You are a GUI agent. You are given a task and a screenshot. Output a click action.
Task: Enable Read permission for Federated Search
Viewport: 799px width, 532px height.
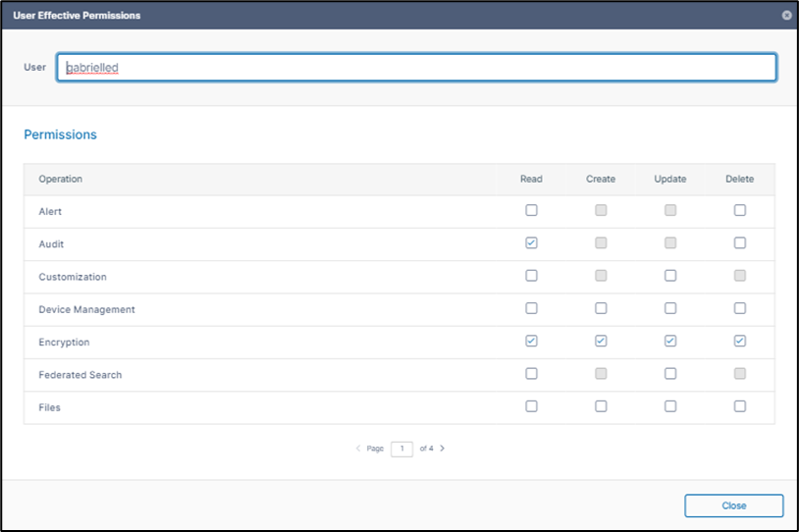[x=531, y=374]
